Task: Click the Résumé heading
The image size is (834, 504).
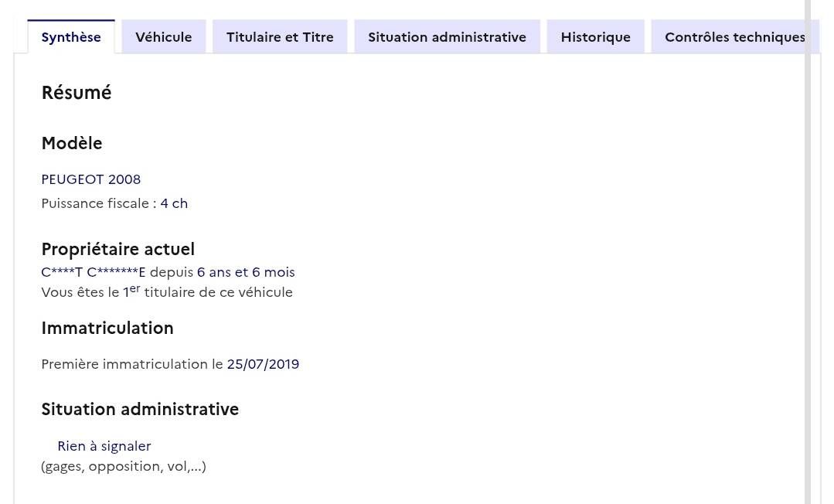Action: 77,93
